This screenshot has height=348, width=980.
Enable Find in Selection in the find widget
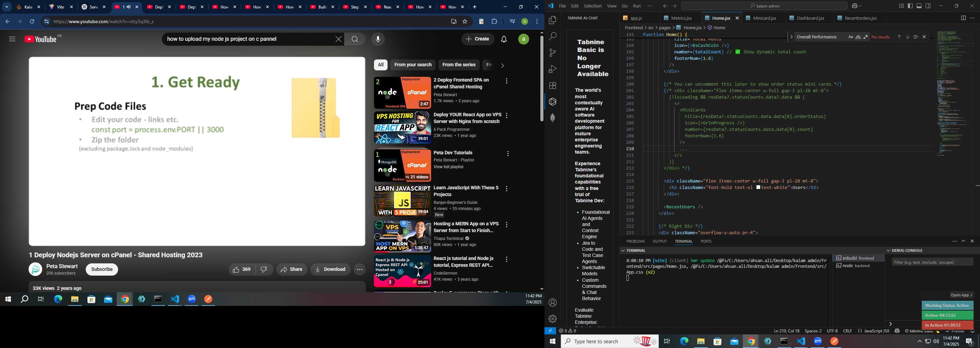point(916,37)
